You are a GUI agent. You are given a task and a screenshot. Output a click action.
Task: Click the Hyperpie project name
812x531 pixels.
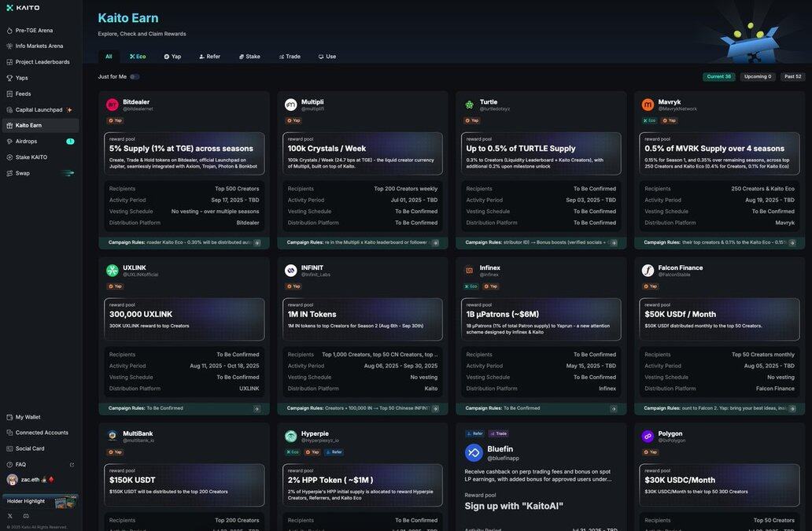coord(315,433)
